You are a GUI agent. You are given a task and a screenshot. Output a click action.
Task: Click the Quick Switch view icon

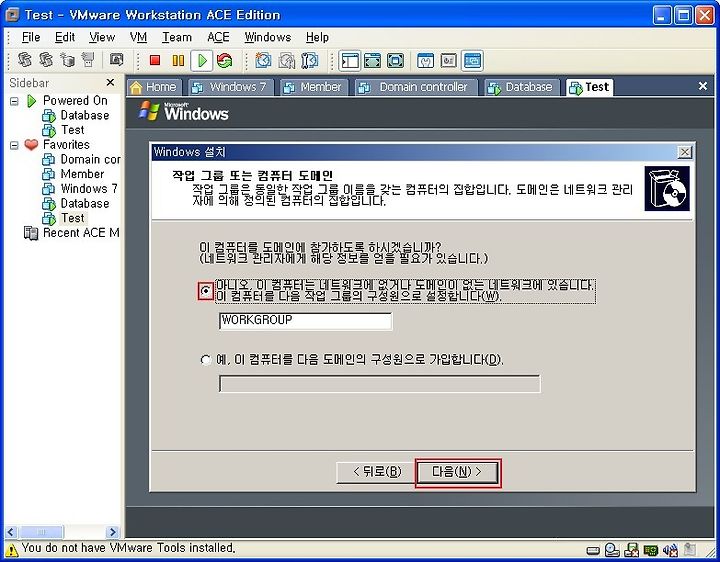(372, 60)
